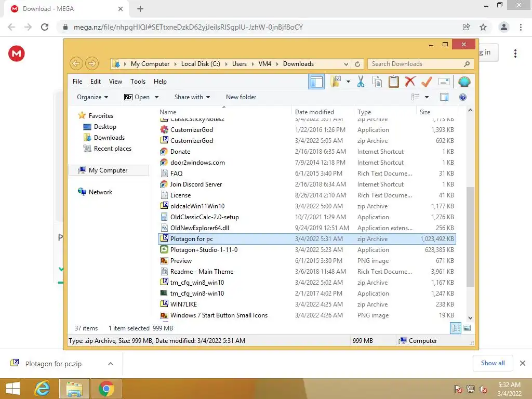
Task: Select the CustomizerGod Application file
Action: pyautogui.click(x=307, y=129)
